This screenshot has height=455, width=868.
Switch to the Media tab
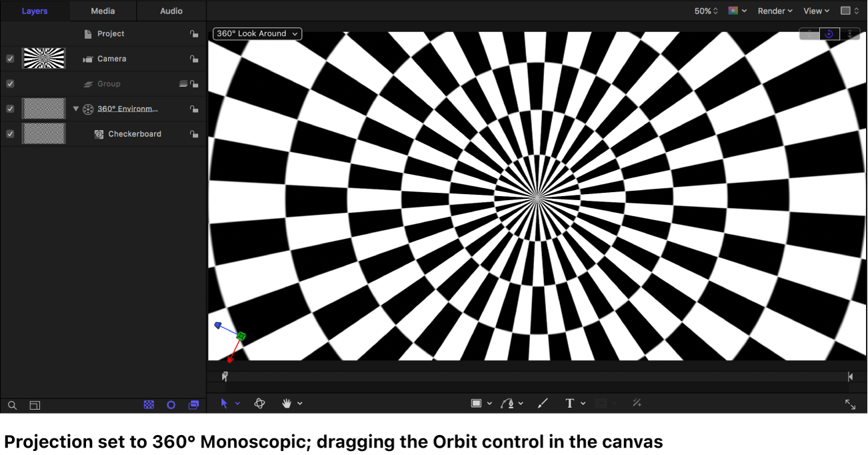[101, 11]
